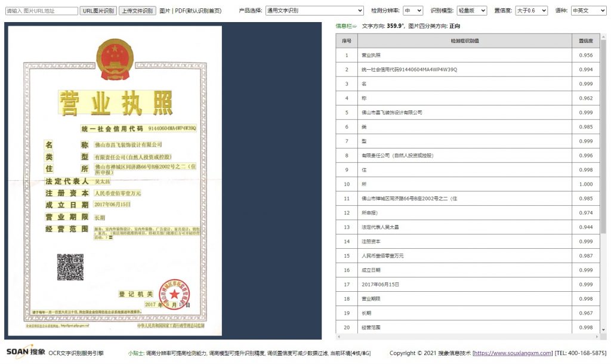Click the SOAN 搜象 logo
The image size is (611, 364).
pos(26,352)
